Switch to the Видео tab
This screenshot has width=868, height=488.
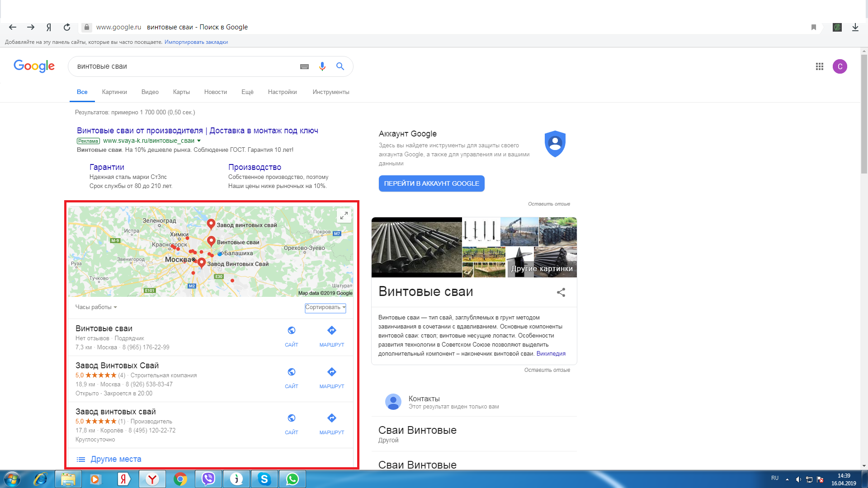click(x=150, y=92)
